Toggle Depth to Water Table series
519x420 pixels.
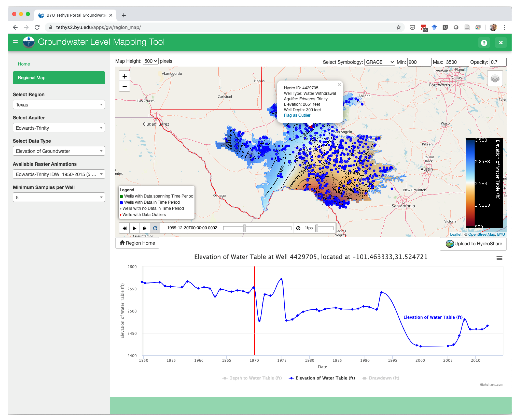[x=252, y=378]
